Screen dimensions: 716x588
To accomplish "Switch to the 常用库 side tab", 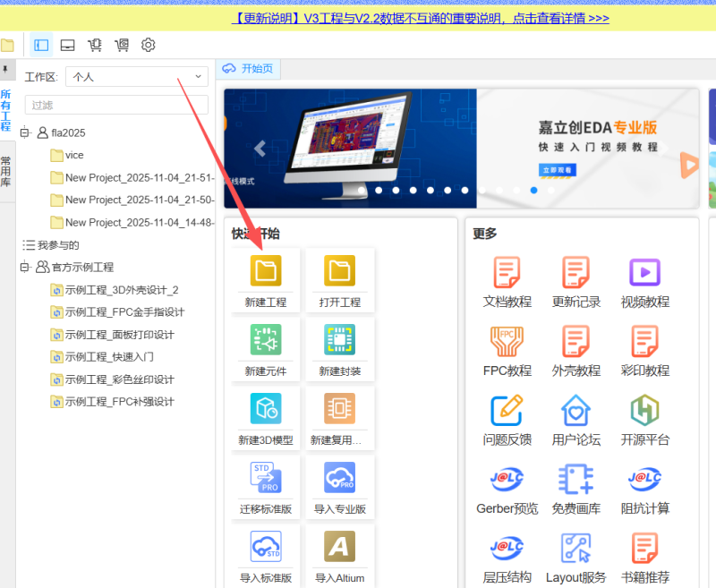I will coord(6,170).
